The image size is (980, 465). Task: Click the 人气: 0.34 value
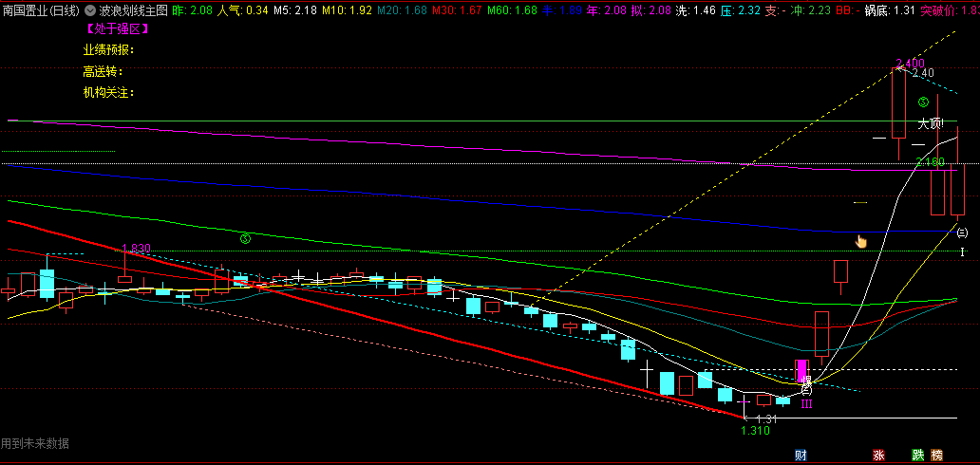[x=243, y=10]
